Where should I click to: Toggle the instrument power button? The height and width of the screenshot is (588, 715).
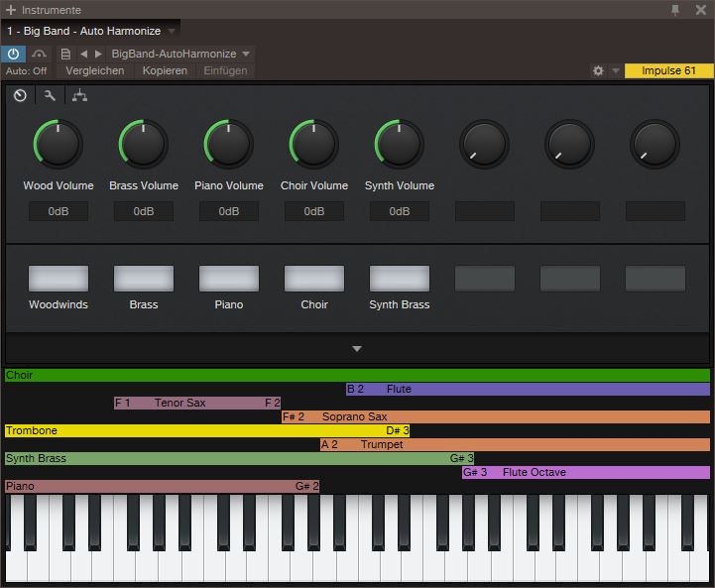click(x=13, y=54)
